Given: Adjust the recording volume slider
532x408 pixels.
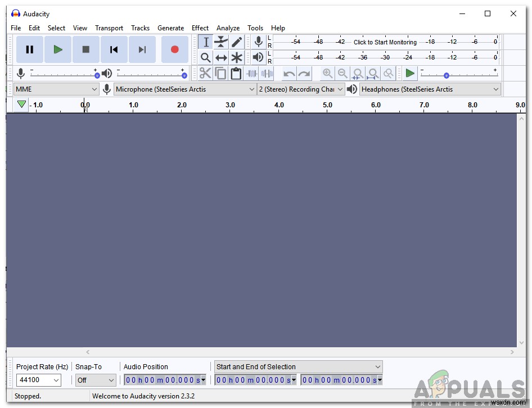Looking at the screenshot, I should point(62,73).
